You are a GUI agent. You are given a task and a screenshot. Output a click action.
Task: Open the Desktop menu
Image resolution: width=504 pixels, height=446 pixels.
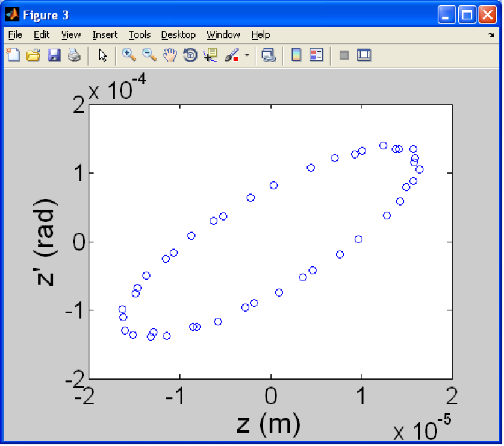pos(178,35)
